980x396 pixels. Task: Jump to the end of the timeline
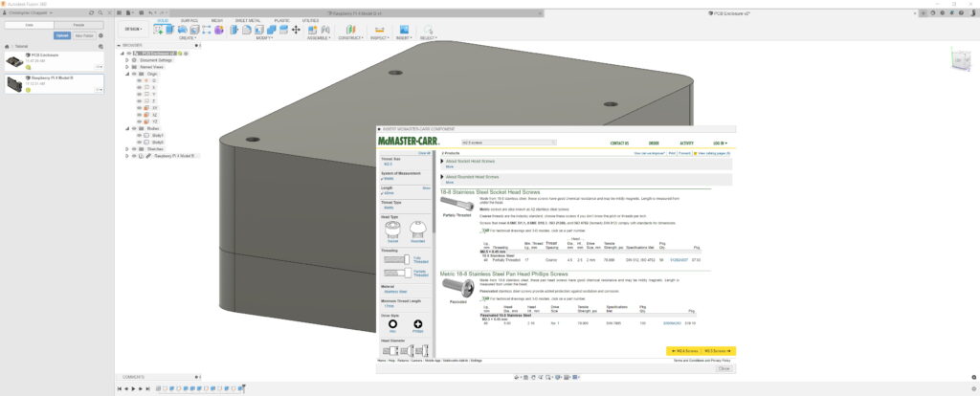click(148, 388)
